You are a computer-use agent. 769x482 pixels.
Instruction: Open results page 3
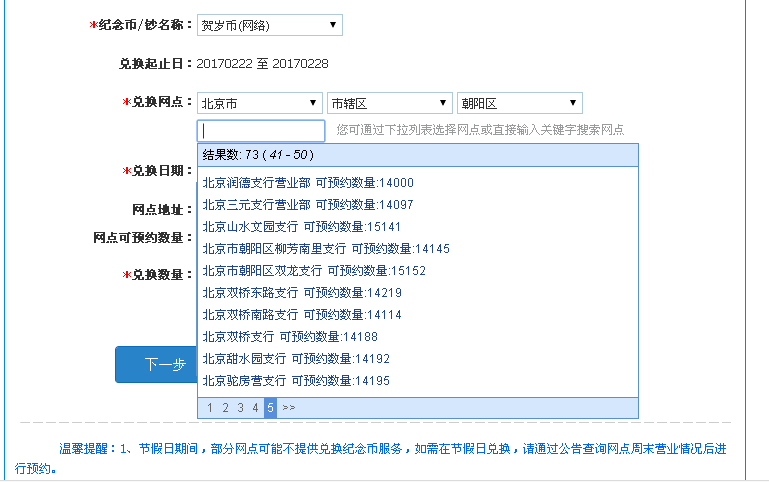tap(240, 408)
